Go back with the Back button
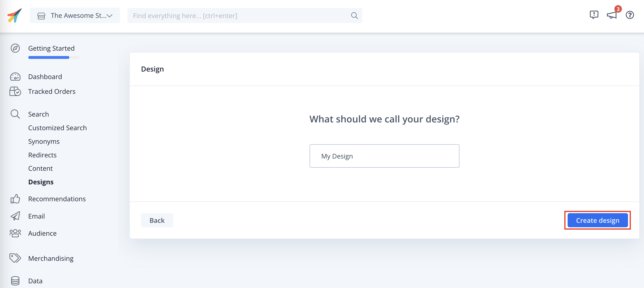Image resolution: width=644 pixels, height=288 pixels. (x=157, y=220)
